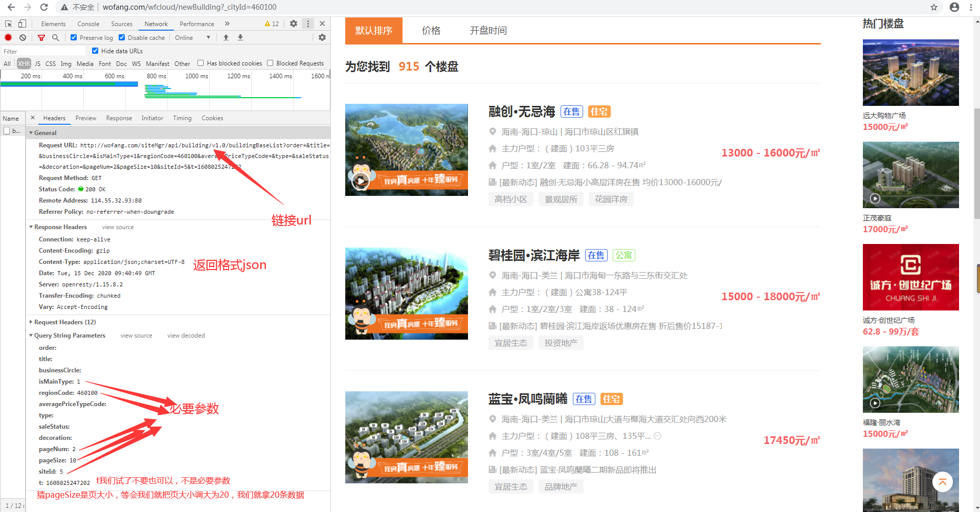The height and width of the screenshot is (512, 980).
Task: Import HAR file with upload arrow
Action: pos(226,37)
